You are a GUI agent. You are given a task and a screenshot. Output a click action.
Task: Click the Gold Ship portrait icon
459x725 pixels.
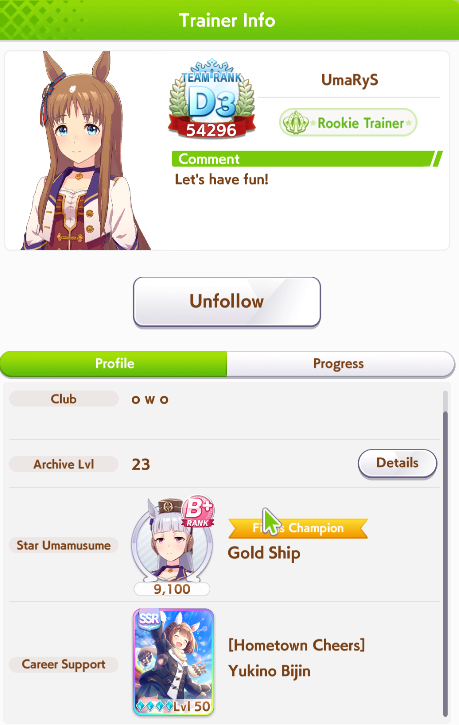[x=172, y=541]
